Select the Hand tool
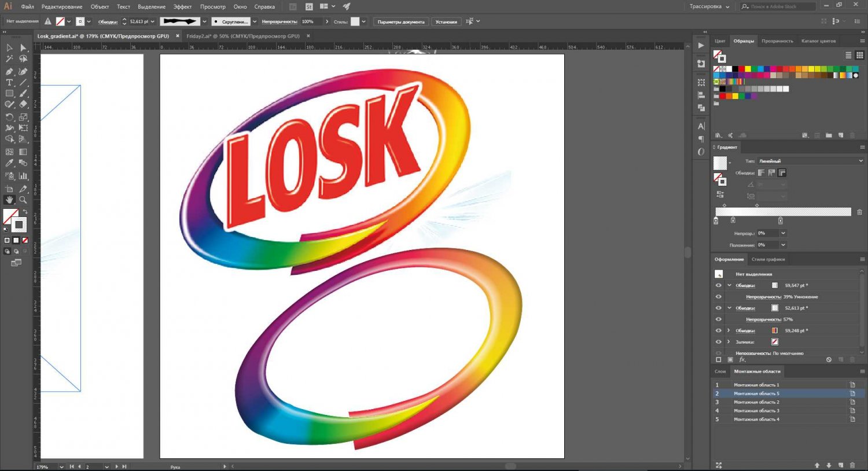The width and height of the screenshot is (868, 471). [9, 200]
